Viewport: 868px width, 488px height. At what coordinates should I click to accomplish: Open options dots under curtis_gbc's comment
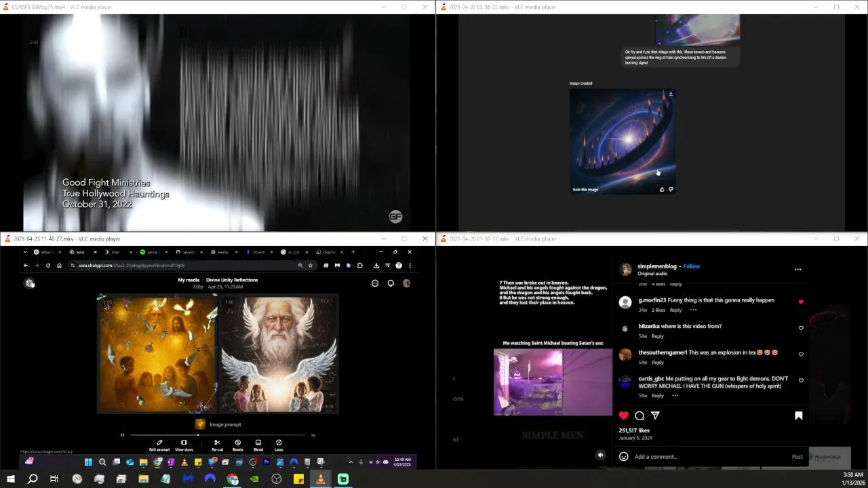pos(675,395)
